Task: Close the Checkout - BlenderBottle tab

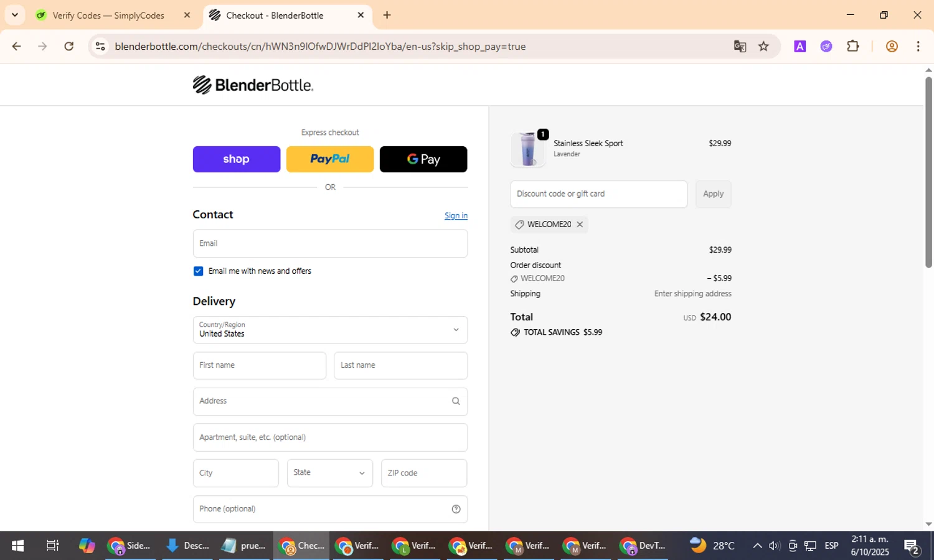Action: coord(361,16)
